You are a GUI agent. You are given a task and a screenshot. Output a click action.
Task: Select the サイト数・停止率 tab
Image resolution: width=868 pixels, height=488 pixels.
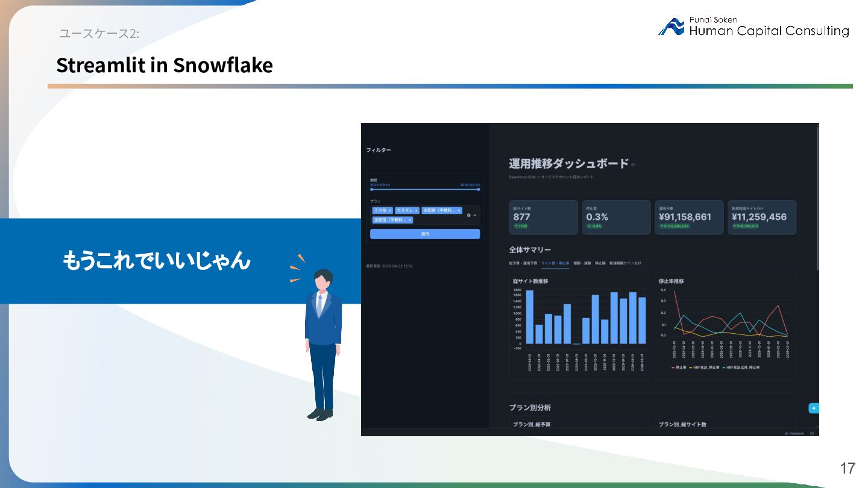click(x=555, y=263)
